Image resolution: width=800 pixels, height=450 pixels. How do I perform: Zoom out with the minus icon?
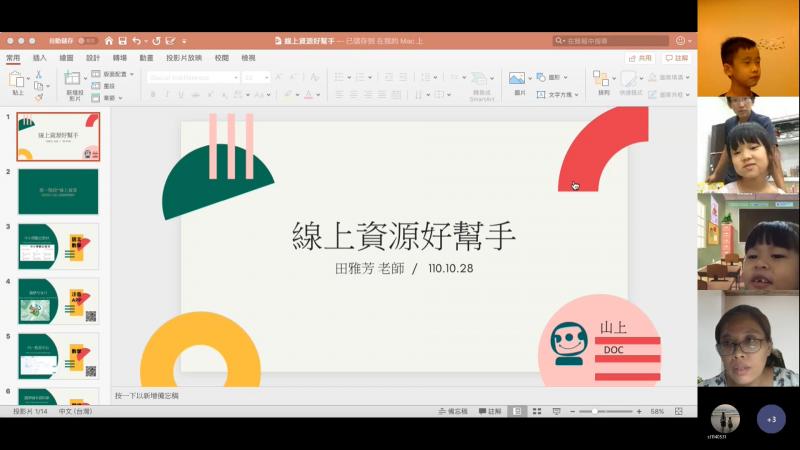572,411
